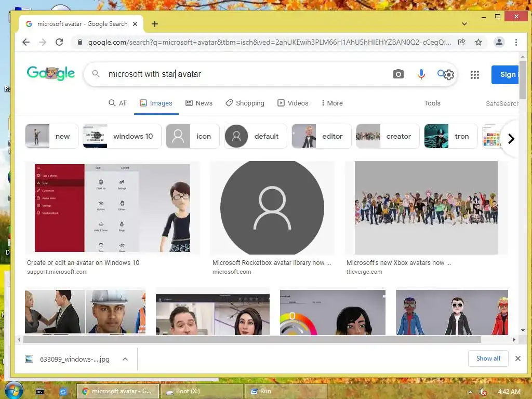Select the "windows 10" suggestion chip
Image resolution: width=532 pixels, height=399 pixels.
[122, 136]
